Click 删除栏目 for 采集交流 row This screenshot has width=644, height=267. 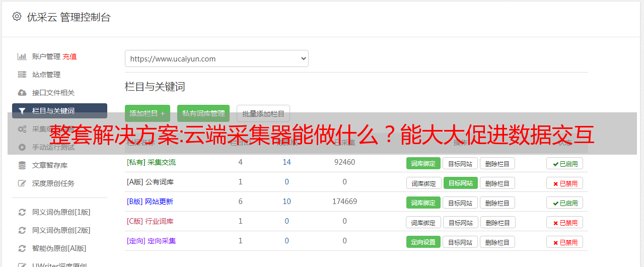pos(497,163)
